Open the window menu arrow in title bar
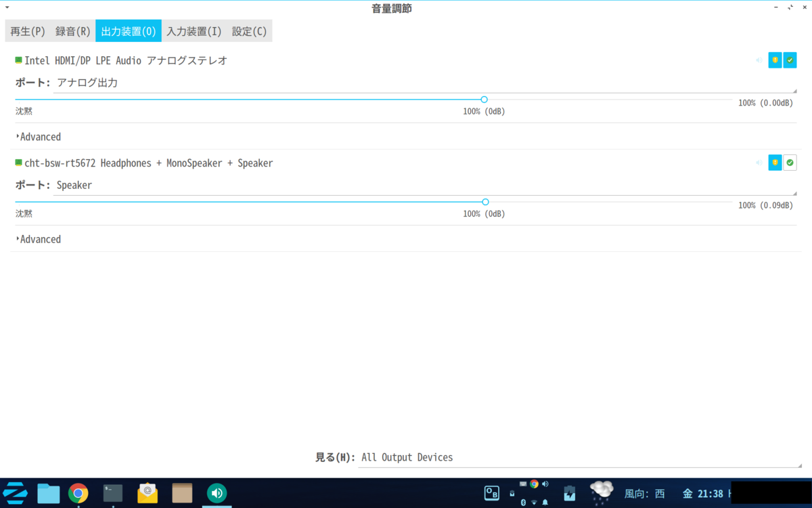Image resolution: width=812 pixels, height=508 pixels. (x=6, y=7)
